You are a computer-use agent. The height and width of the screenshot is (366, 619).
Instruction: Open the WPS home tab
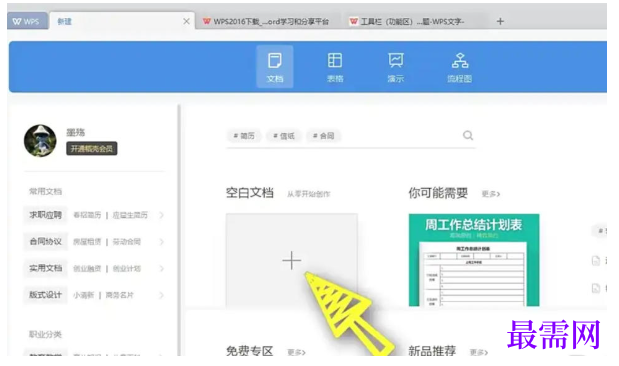point(27,21)
